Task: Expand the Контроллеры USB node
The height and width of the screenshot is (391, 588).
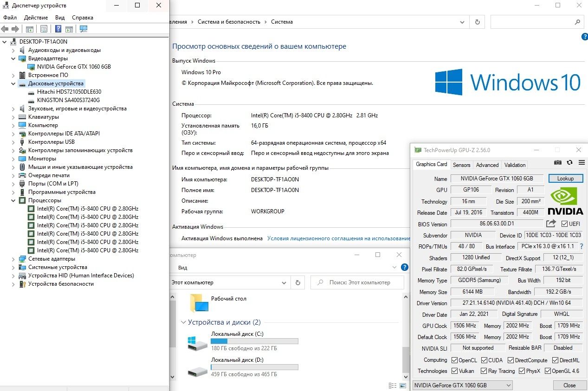Action: click(x=13, y=142)
